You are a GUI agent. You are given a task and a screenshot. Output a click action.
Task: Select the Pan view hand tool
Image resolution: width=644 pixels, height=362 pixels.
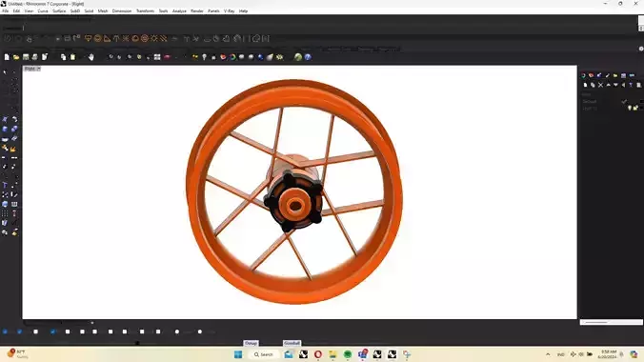91,57
